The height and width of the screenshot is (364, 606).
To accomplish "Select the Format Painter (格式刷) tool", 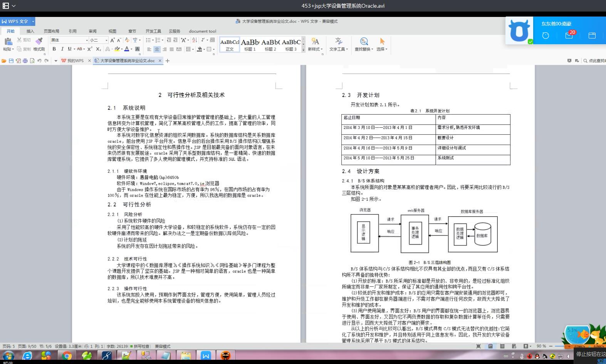I will 39,44.
